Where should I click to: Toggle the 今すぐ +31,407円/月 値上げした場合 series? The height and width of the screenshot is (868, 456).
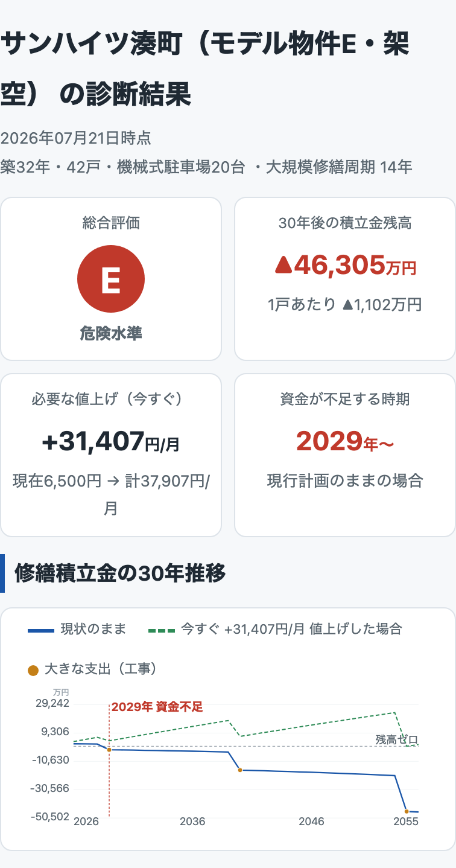point(275,630)
